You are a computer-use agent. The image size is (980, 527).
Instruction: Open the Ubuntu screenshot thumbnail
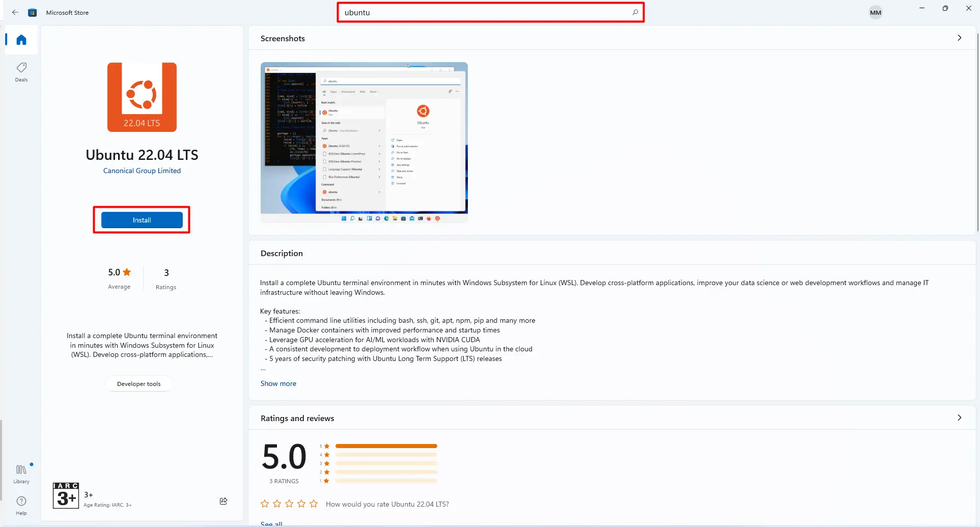(x=364, y=142)
